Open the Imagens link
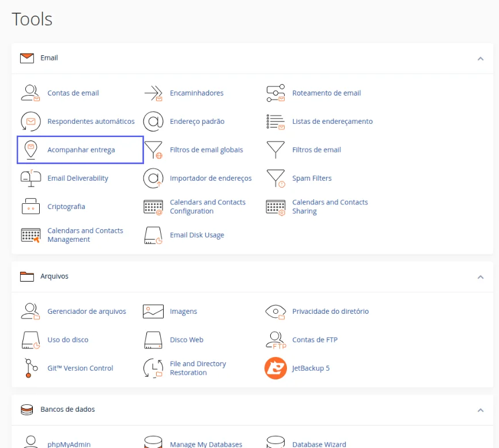The height and width of the screenshot is (448, 499). pos(184,312)
